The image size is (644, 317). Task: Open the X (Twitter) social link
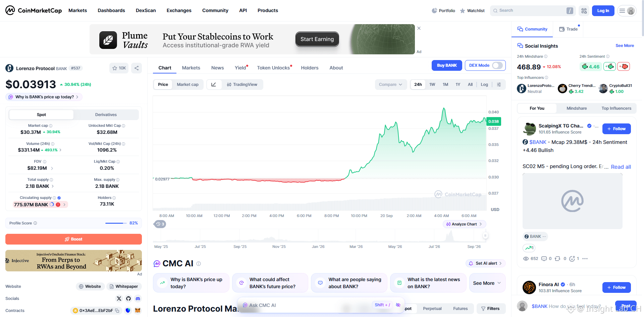click(x=119, y=299)
